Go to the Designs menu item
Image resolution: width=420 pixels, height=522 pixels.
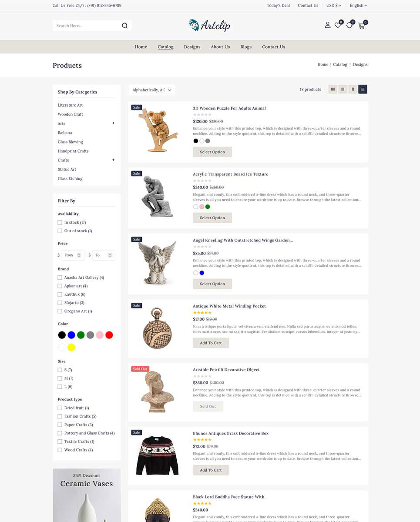click(x=192, y=47)
